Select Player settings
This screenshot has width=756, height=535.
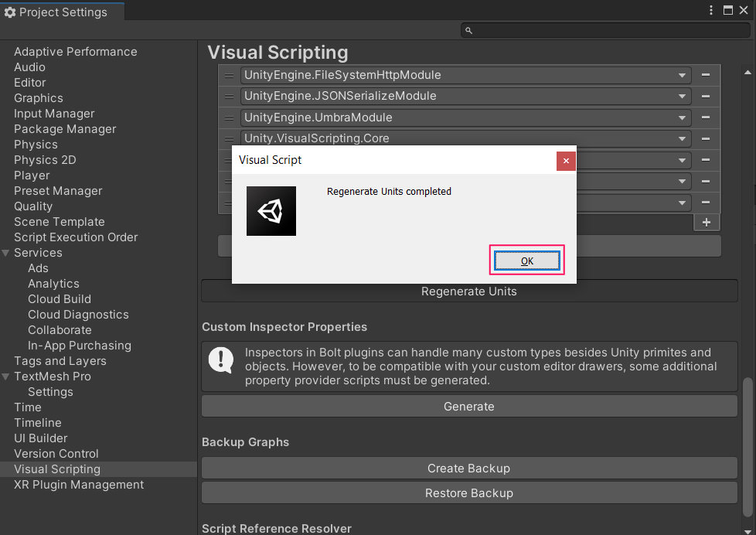click(32, 175)
